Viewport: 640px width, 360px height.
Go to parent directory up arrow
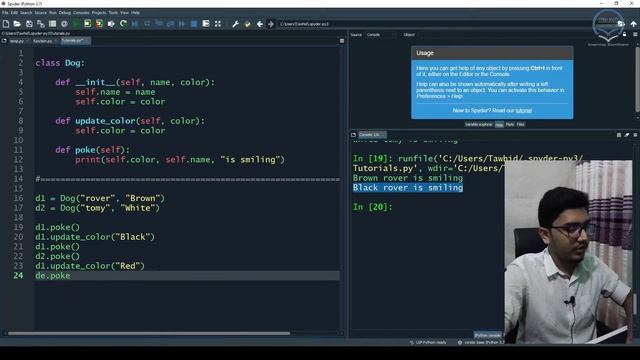coord(633,24)
